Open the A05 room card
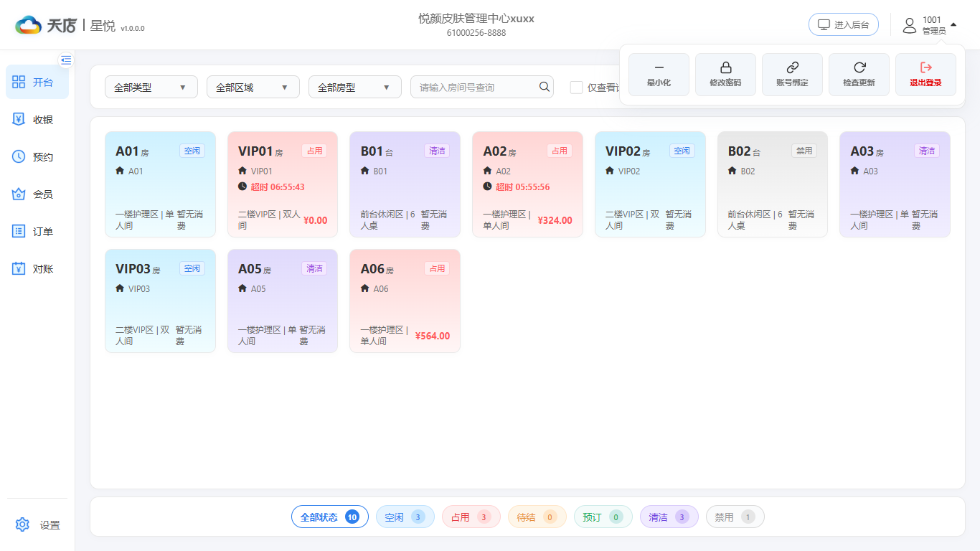980x551 pixels. (283, 301)
